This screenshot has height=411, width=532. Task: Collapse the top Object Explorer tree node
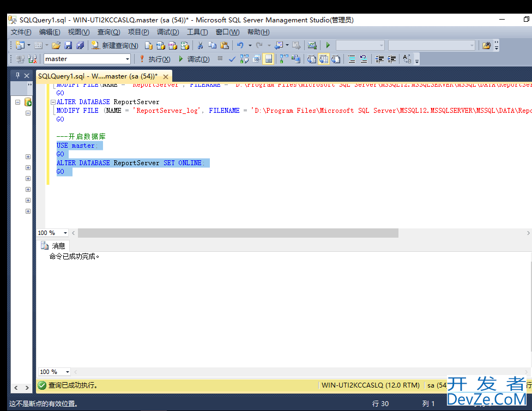17,102
